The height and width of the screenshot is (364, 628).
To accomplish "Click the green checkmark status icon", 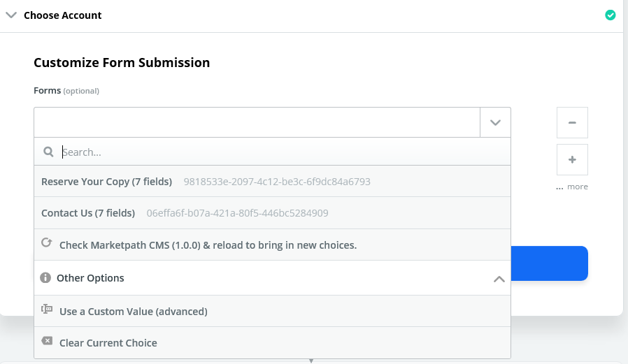I will [x=610, y=15].
